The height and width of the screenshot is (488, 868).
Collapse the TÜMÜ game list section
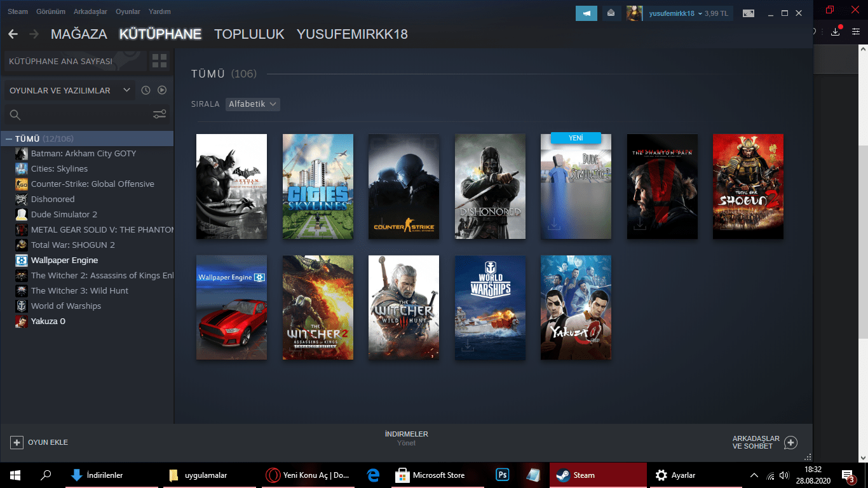pos(8,139)
